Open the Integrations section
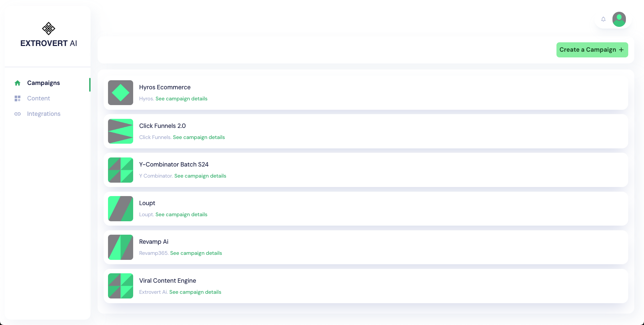Image resolution: width=644 pixels, height=325 pixels. pyautogui.click(x=44, y=114)
